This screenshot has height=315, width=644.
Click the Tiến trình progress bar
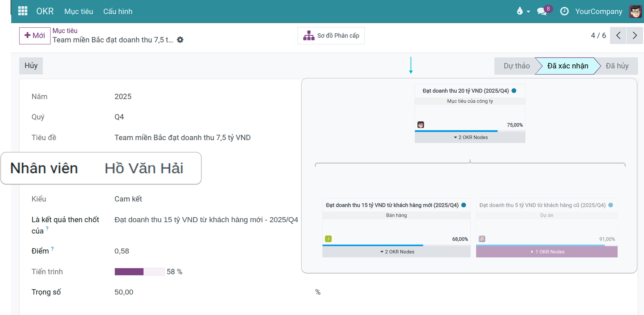[139, 271]
